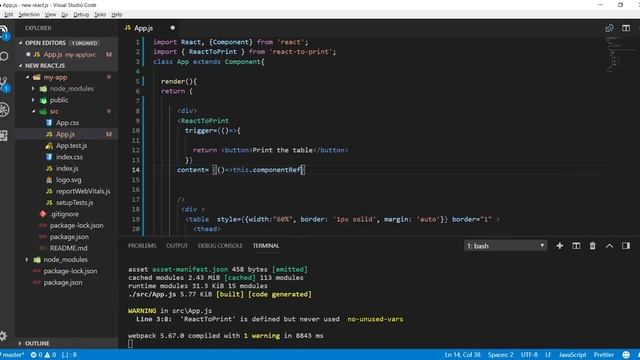
Task: Open index.css file
Action: coord(69,157)
